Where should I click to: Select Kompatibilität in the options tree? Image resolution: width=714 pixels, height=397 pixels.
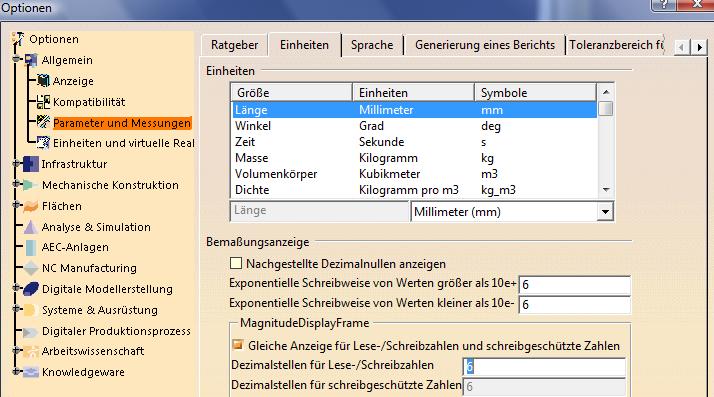click(x=89, y=102)
